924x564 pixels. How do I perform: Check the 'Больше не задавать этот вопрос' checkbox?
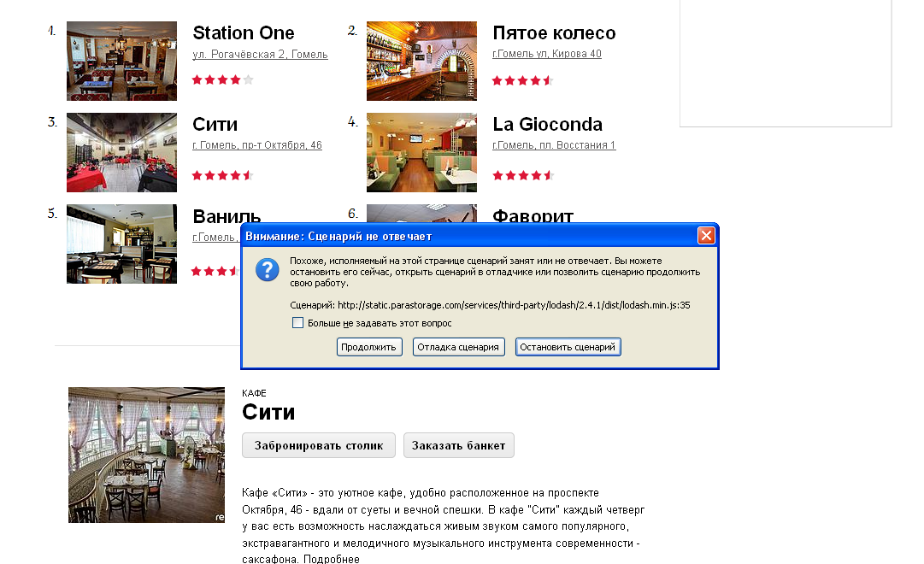pyautogui.click(x=298, y=323)
